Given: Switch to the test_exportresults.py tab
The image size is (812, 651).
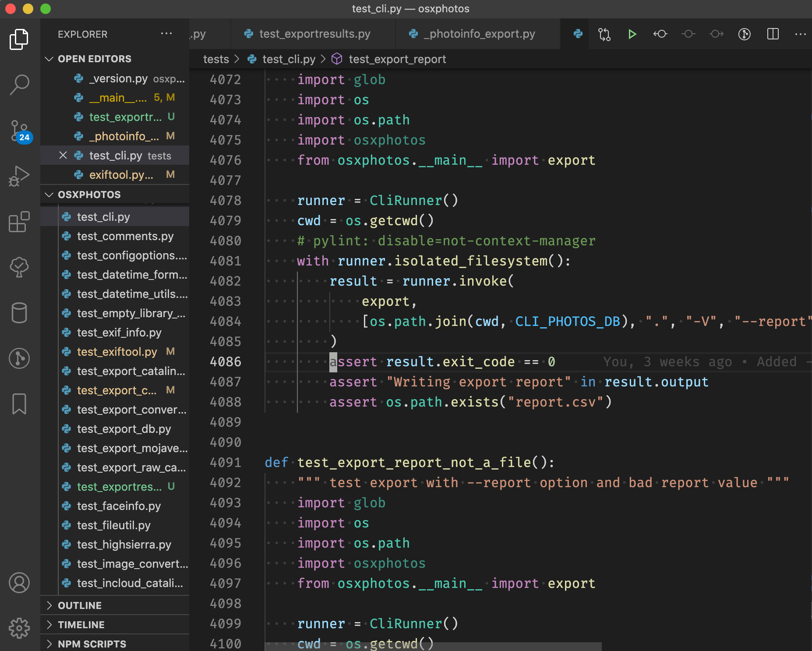Looking at the screenshot, I should coord(314,34).
